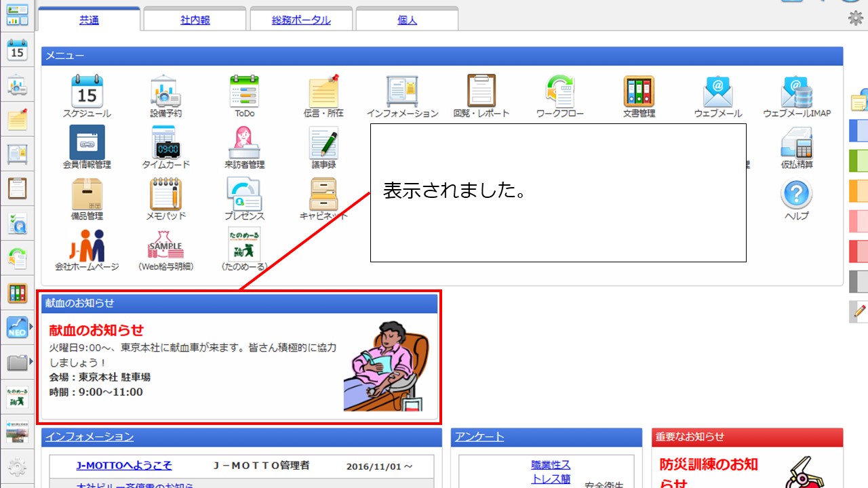This screenshot has width=868, height=488.
Task: Open the タイムカード clock icon
Action: (x=165, y=142)
